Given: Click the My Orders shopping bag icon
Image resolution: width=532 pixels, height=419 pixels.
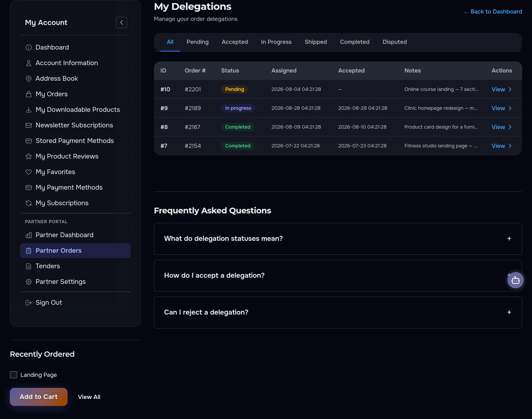Looking at the screenshot, I should (x=29, y=94).
